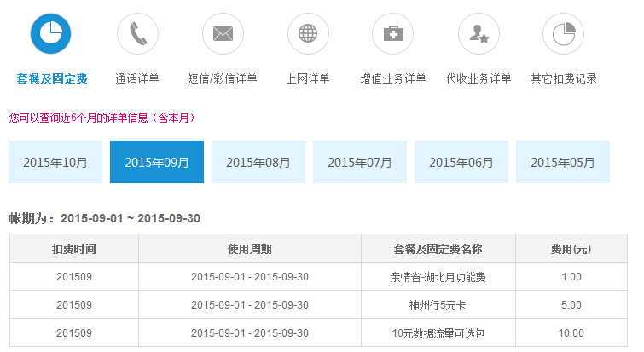
Task: Click the 201509 cell in the 亲情省 row
Action: click(x=74, y=277)
